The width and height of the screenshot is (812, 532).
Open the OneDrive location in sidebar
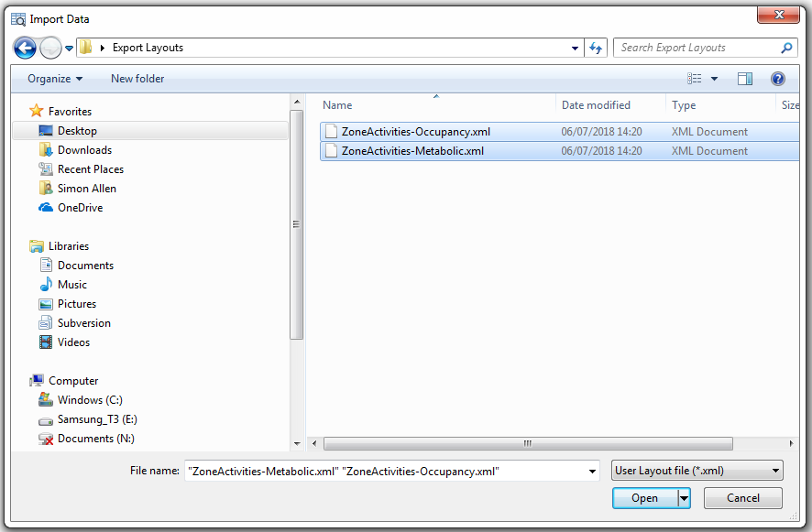[x=80, y=208]
